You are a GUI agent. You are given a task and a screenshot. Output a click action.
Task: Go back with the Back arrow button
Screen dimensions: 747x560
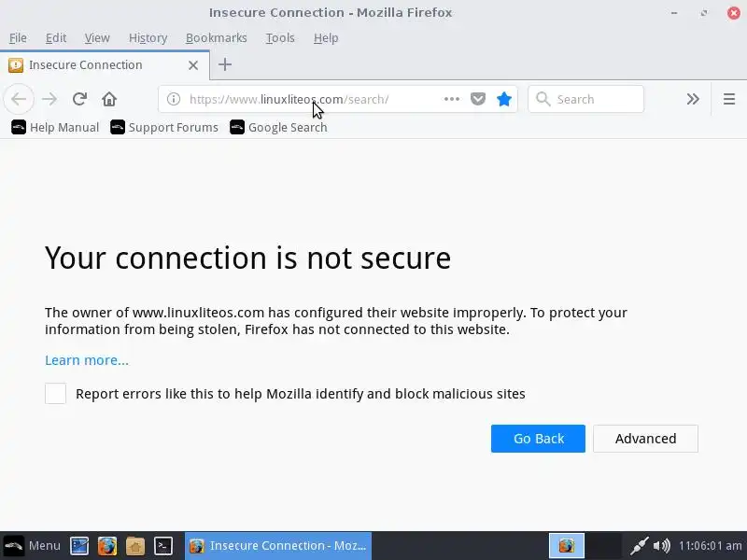coord(19,99)
